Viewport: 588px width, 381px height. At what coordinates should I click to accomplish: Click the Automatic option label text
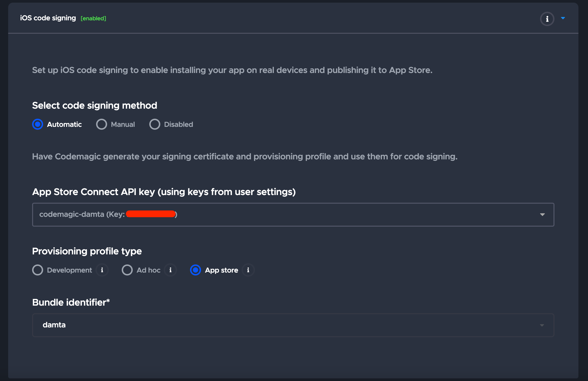point(64,124)
